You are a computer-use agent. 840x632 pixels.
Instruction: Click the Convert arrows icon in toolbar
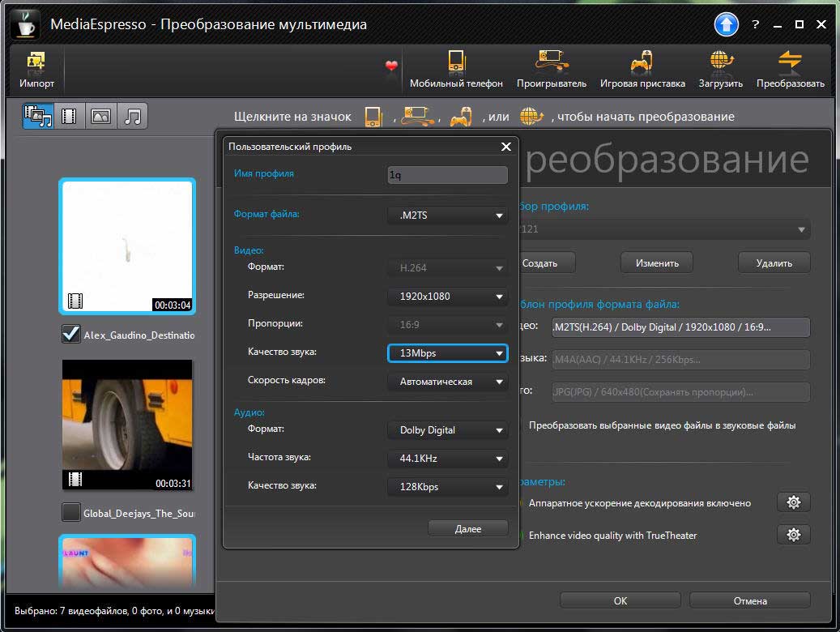[790, 63]
